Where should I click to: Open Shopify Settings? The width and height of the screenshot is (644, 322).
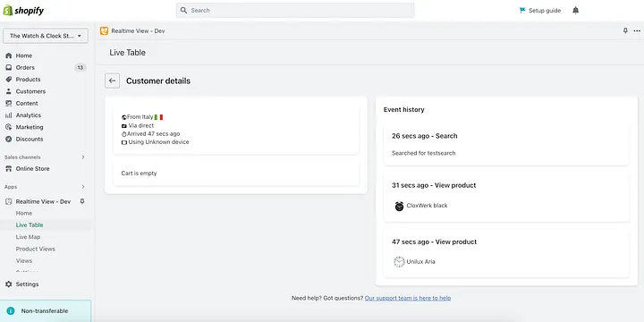click(x=27, y=284)
